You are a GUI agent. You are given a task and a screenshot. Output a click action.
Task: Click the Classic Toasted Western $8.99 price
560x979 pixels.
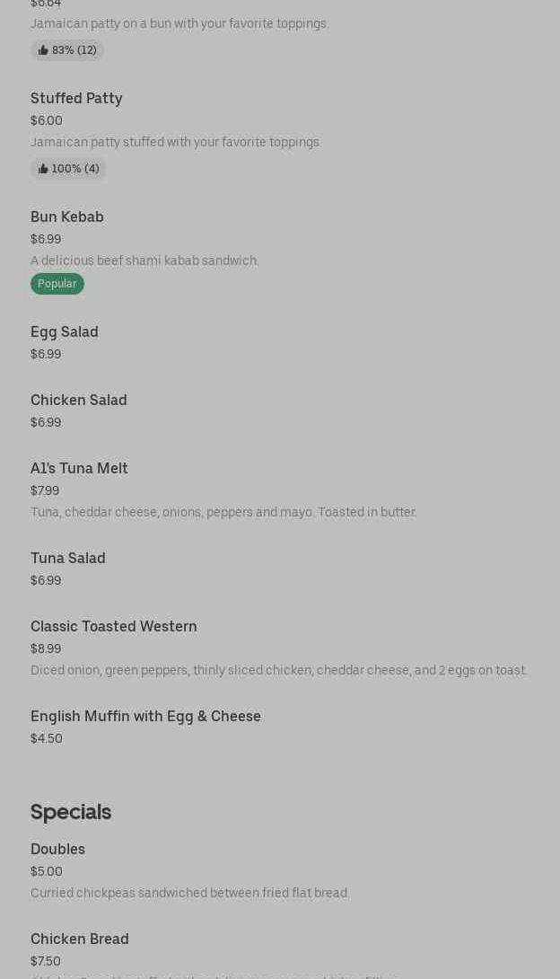click(46, 648)
